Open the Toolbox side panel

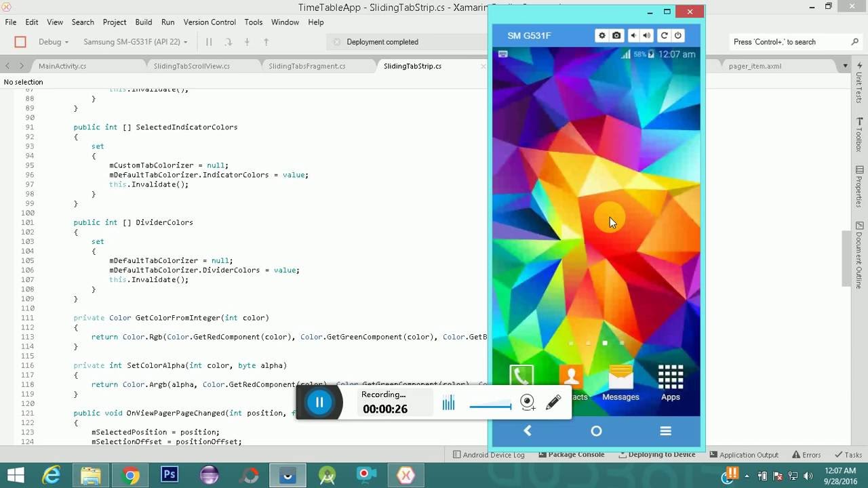point(859,135)
